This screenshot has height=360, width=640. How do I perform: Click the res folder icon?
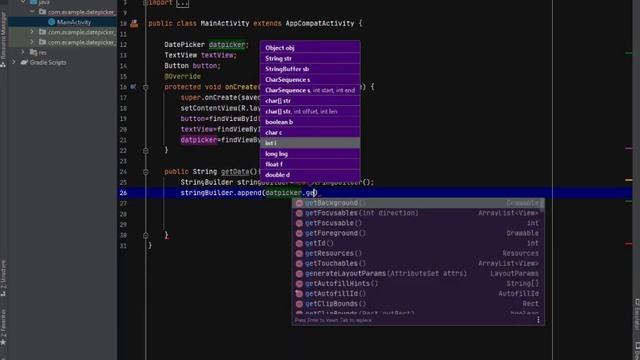[33, 52]
